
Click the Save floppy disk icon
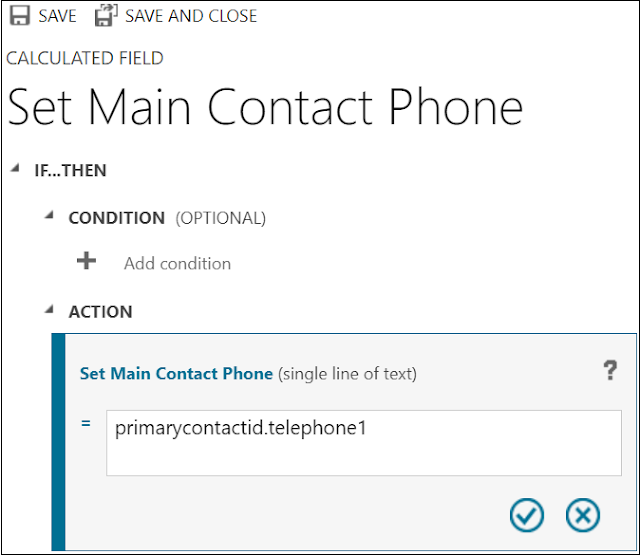(x=20, y=16)
